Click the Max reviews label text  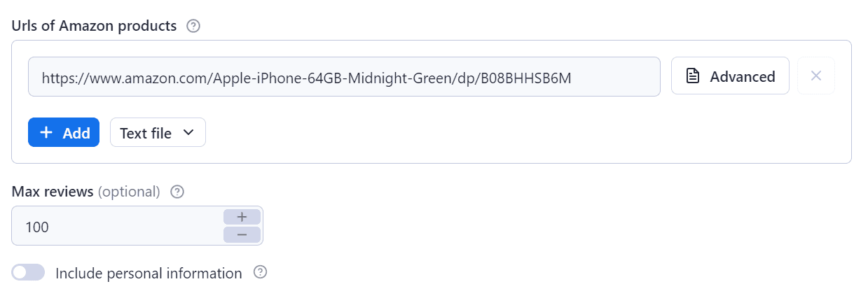click(53, 192)
